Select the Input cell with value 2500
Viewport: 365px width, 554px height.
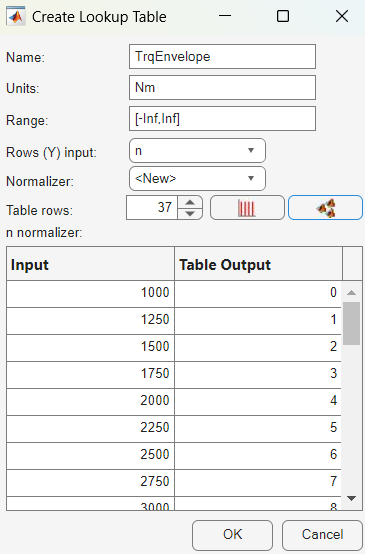(x=90, y=455)
